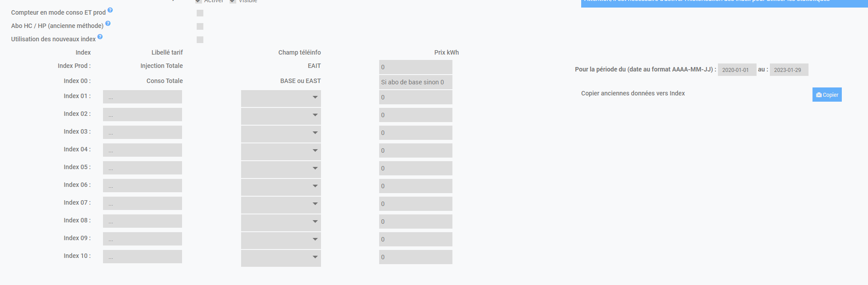
Task: Expand Index 04 téléinfo field dropdown
Action: [281, 151]
